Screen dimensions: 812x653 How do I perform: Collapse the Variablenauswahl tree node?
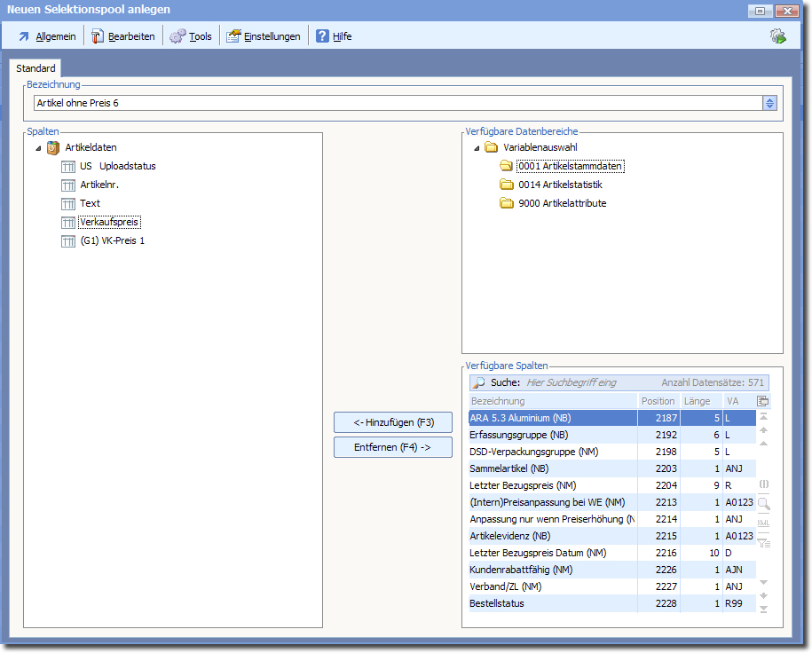(476, 148)
